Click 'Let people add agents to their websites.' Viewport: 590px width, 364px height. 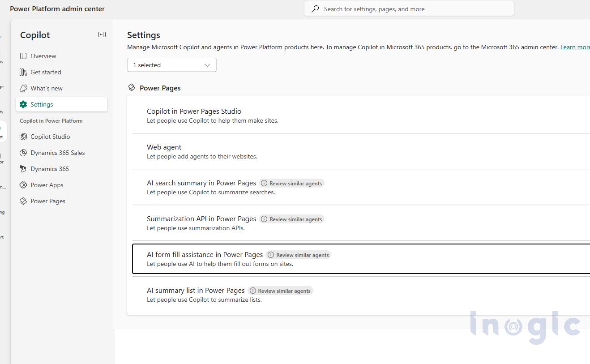pyautogui.click(x=202, y=156)
